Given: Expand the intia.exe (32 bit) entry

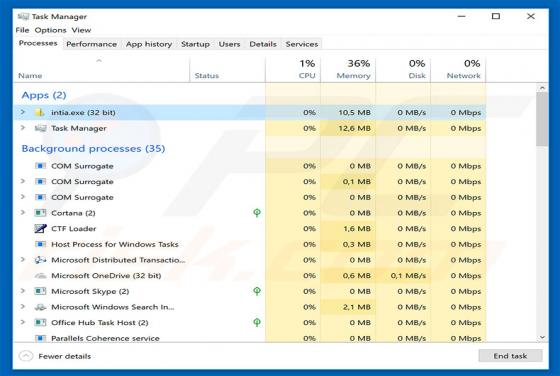Looking at the screenshot, I should coord(23,112).
